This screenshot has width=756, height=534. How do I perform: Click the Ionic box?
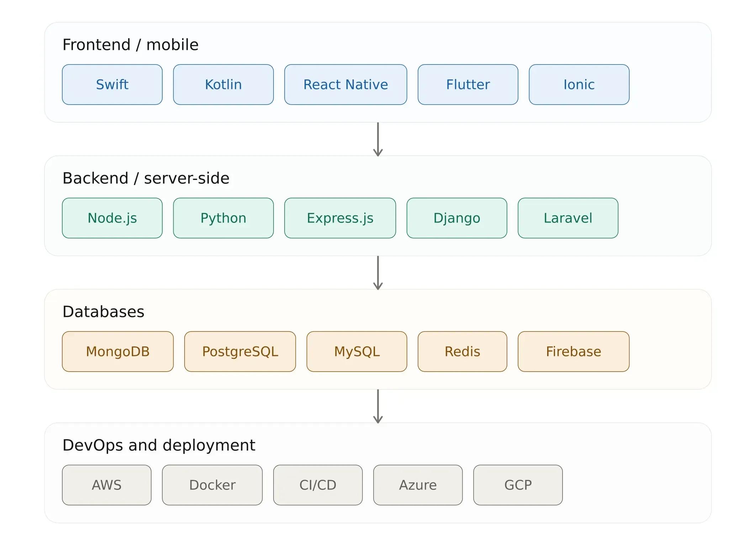[579, 84]
